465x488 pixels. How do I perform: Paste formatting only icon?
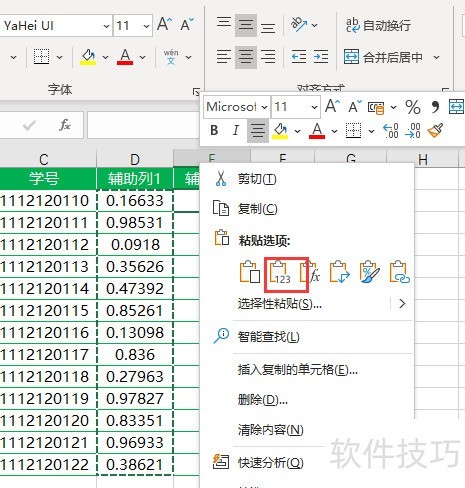tap(370, 272)
